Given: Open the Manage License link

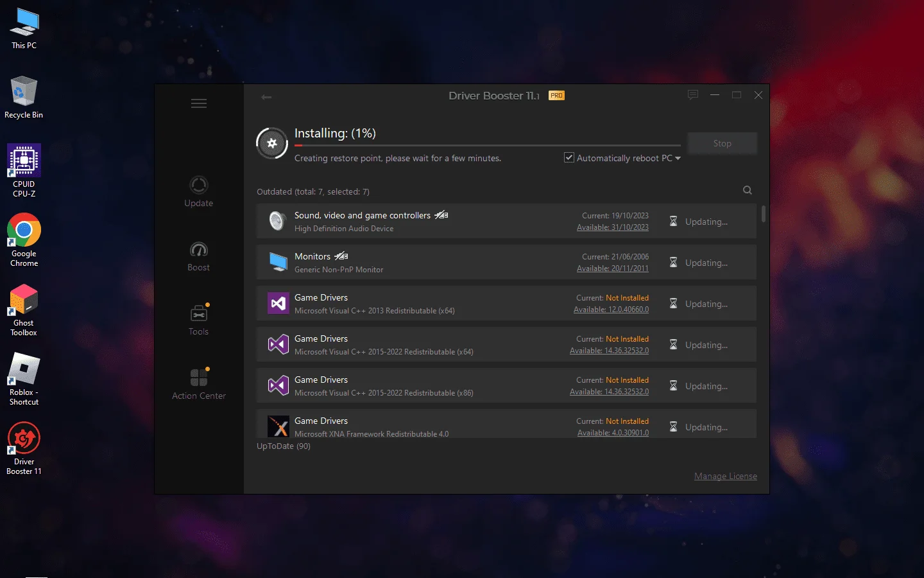Looking at the screenshot, I should point(726,476).
